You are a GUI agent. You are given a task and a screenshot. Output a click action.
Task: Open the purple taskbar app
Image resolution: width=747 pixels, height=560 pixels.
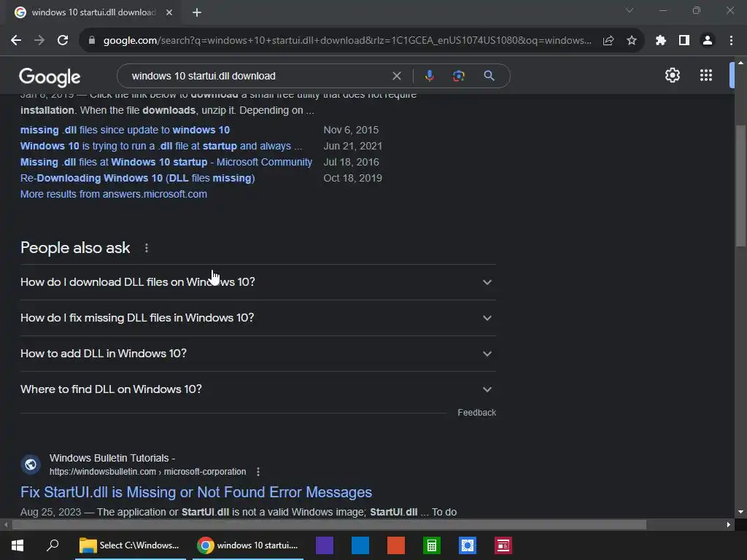click(x=325, y=545)
